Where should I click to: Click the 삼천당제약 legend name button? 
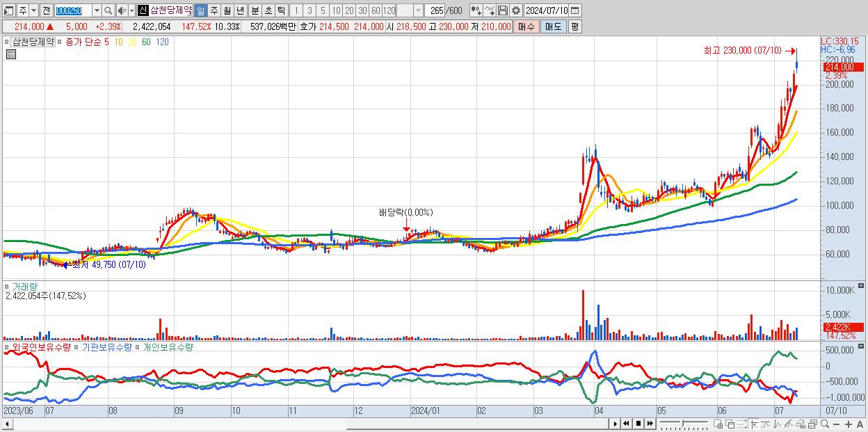click(34, 42)
